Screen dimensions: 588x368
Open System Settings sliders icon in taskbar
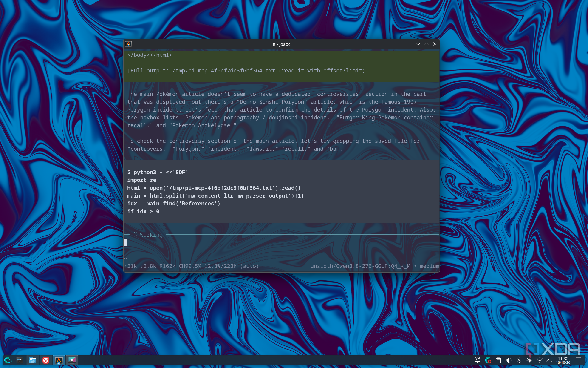[x=20, y=360]
